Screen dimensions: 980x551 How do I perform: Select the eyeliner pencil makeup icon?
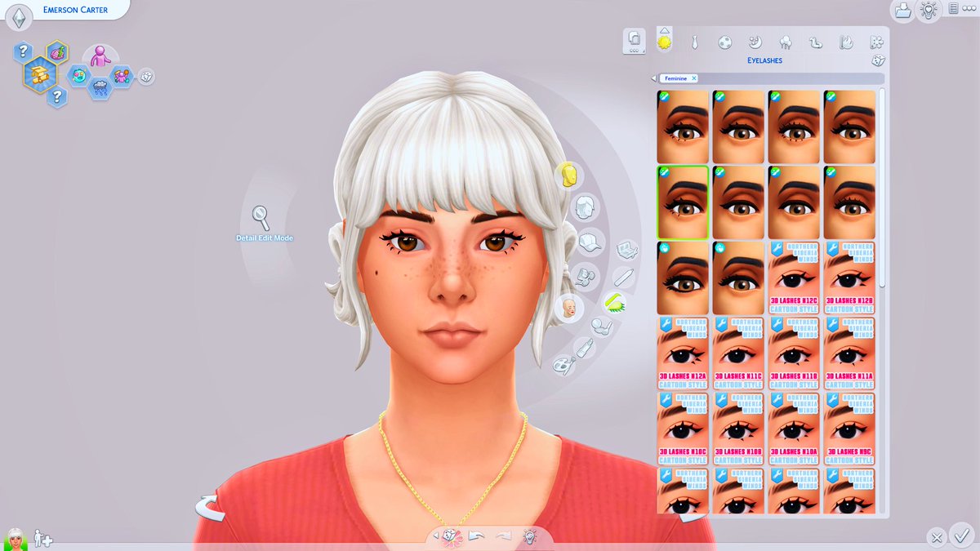pyautogui.click(x=624, y=276)
